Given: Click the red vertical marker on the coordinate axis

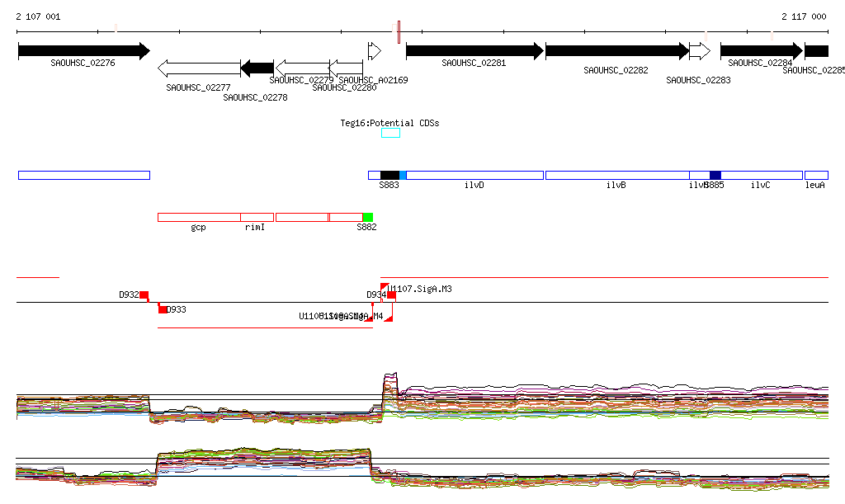Looking at the screenshot, I should click(399, 32).
